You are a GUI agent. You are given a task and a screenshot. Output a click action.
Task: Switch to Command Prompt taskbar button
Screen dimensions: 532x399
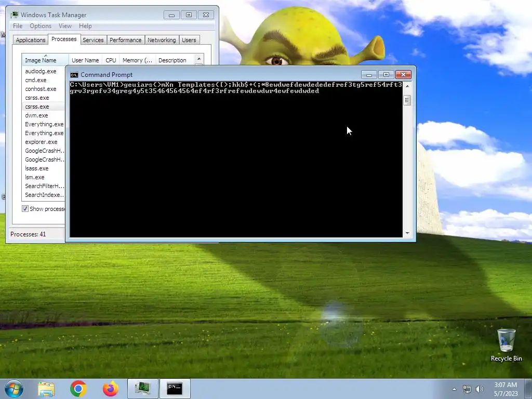click(175, 389)
